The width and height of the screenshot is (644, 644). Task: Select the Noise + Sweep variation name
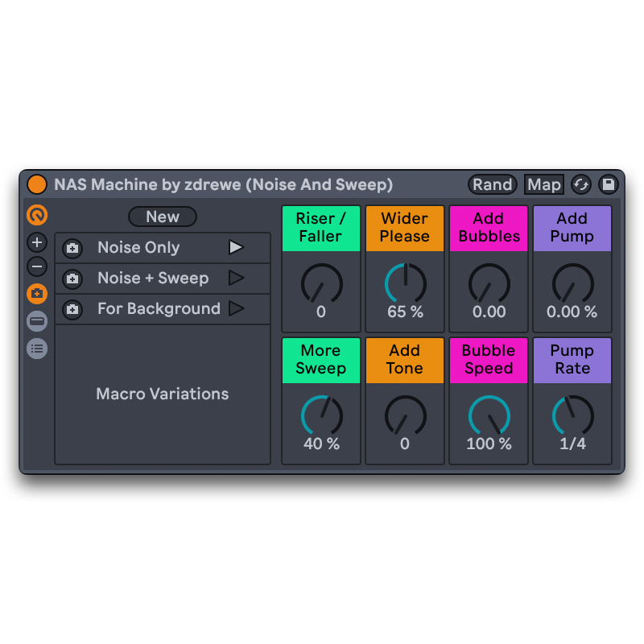pos(153,278)
